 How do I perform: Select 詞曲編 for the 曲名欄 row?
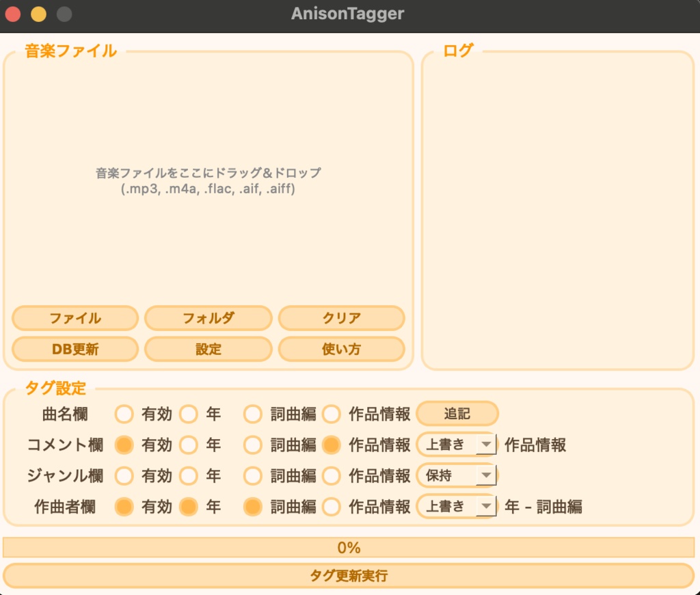pos(252,413)
